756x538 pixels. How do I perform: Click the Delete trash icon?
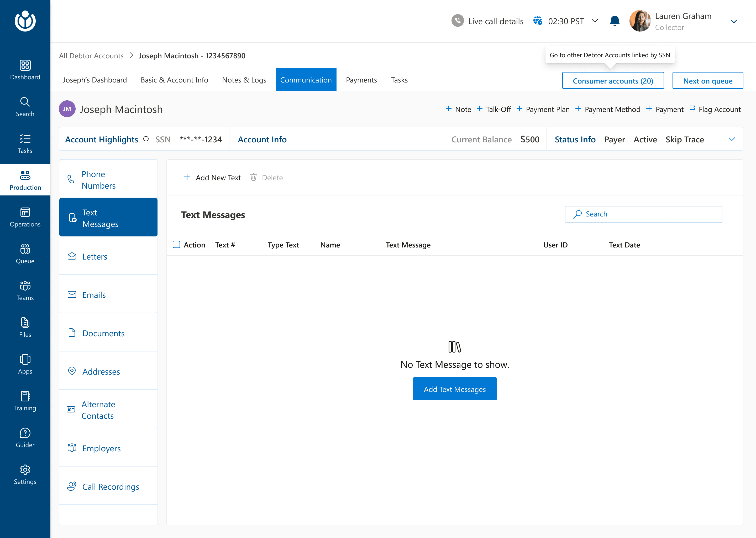pos(254,178)
